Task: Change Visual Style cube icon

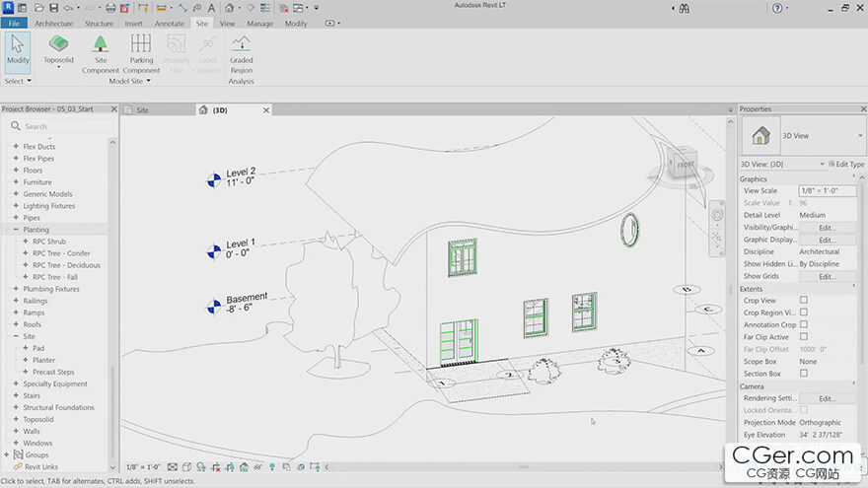Action: pyautogui.click(x=187, y=467)
